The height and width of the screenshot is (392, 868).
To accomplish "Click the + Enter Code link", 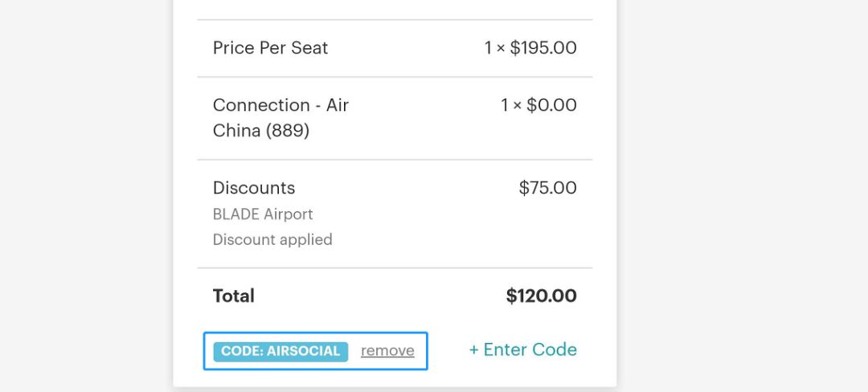I will (522, 349).
